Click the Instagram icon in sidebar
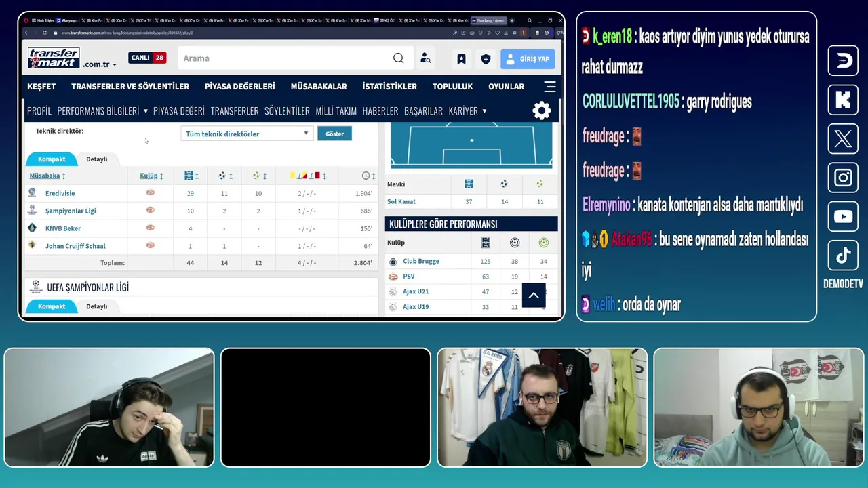 pyautogui.click(x=843, y=178)
